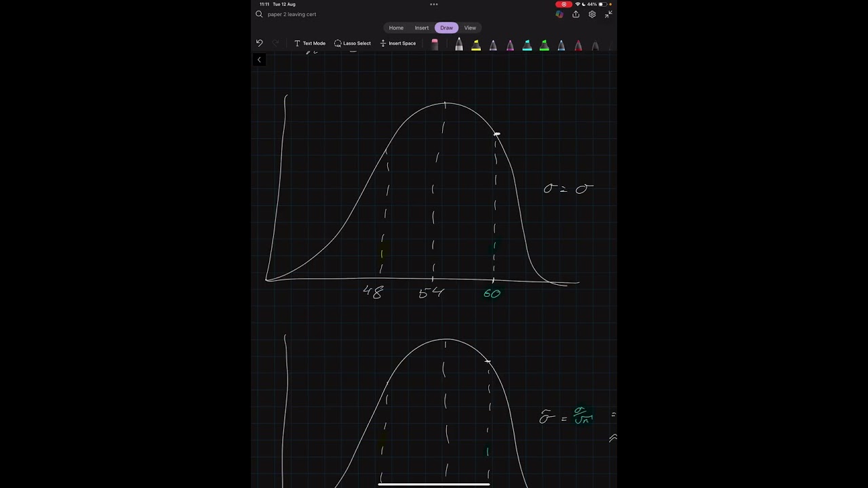Exit full screen with collapse arrows

pos(608,14)
